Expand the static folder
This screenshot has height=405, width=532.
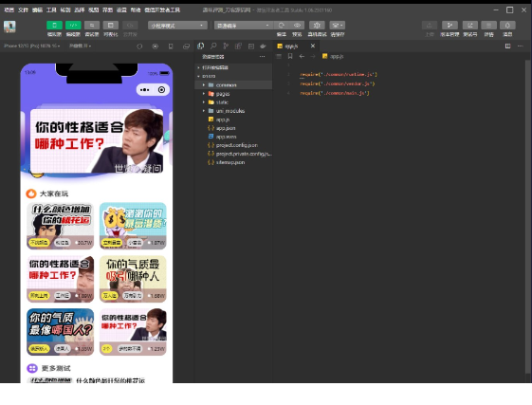click(x=233, y=102)
